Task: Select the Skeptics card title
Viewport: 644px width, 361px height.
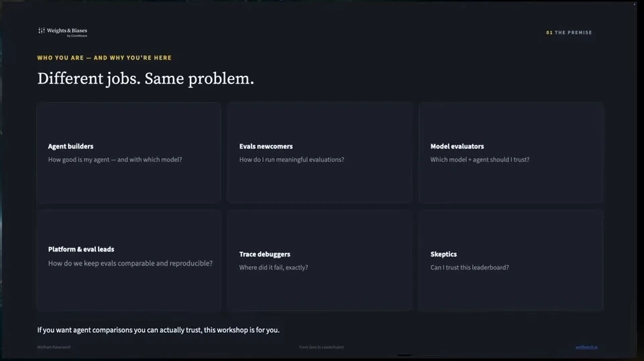Action: [x=443, y=254]
